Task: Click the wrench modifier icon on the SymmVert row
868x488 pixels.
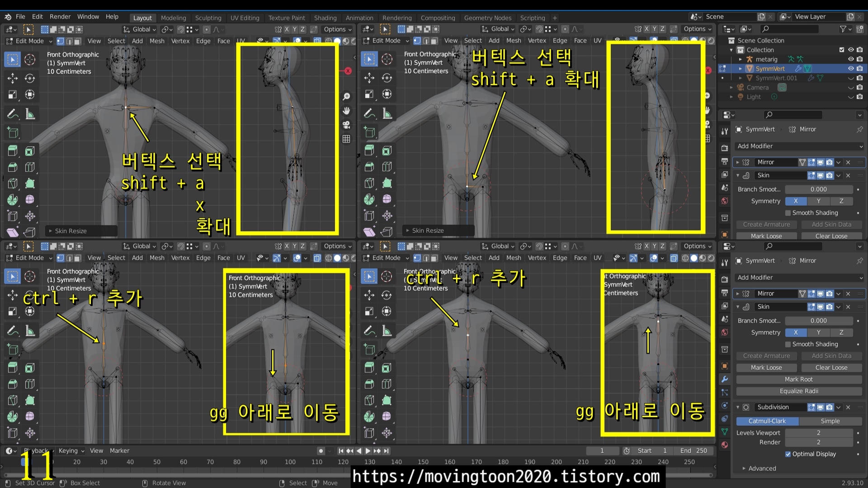Action: tap(798, 69)
